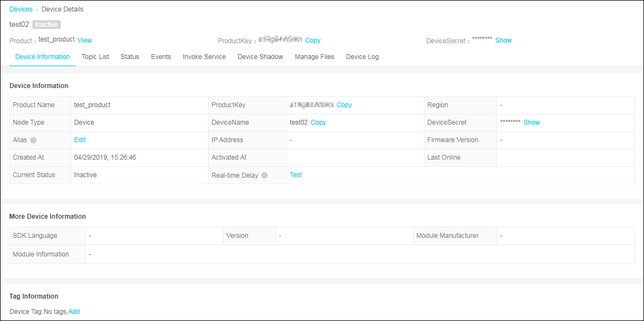Edit the device Alias

tap(80, 140)
